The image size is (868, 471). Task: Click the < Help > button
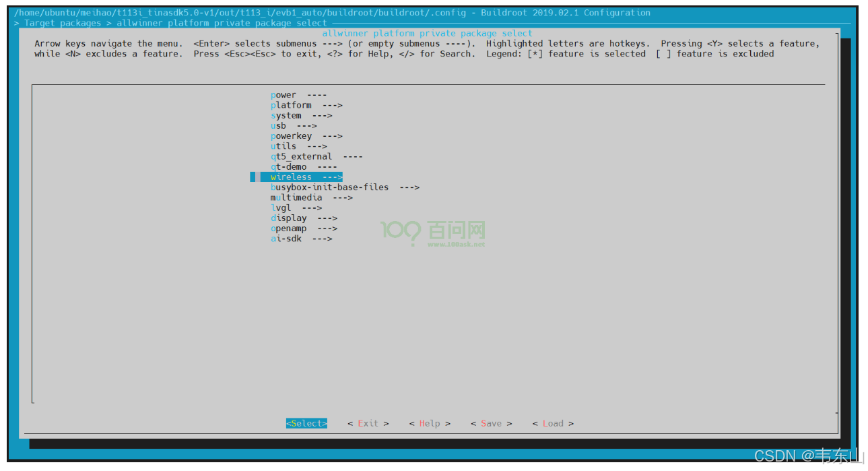[x=430, y=423]
